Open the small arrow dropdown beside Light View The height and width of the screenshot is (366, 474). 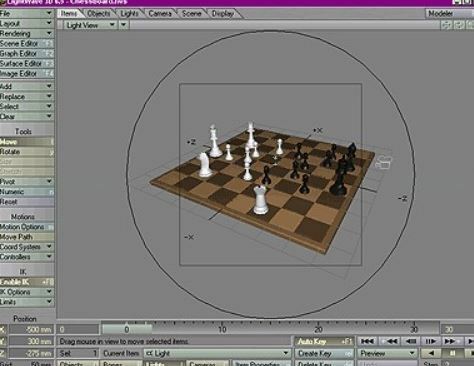(124, 25)
